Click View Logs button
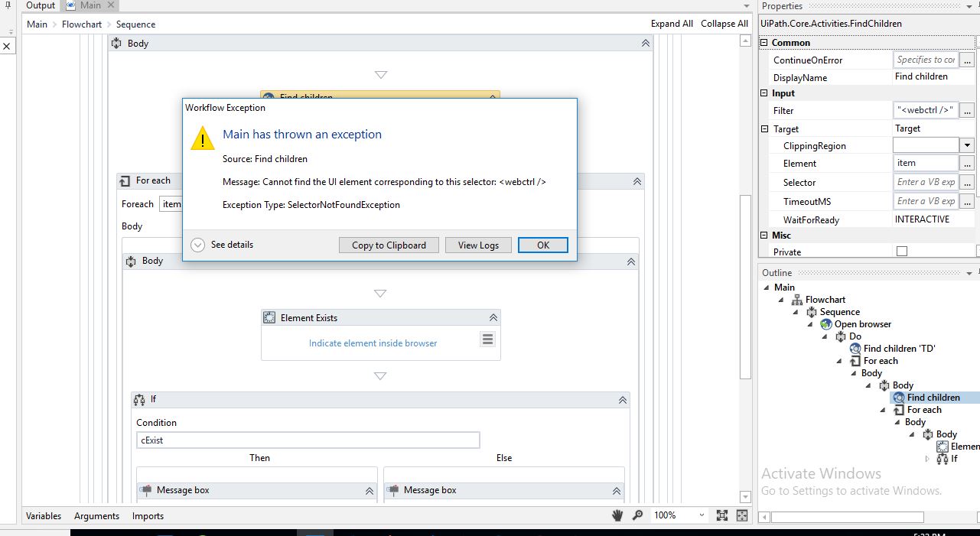 (478, 245)
